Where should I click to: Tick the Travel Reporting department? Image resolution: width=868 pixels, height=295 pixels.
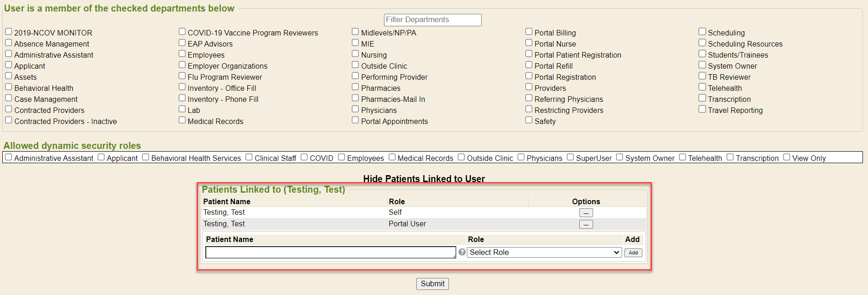pos(702,109)
